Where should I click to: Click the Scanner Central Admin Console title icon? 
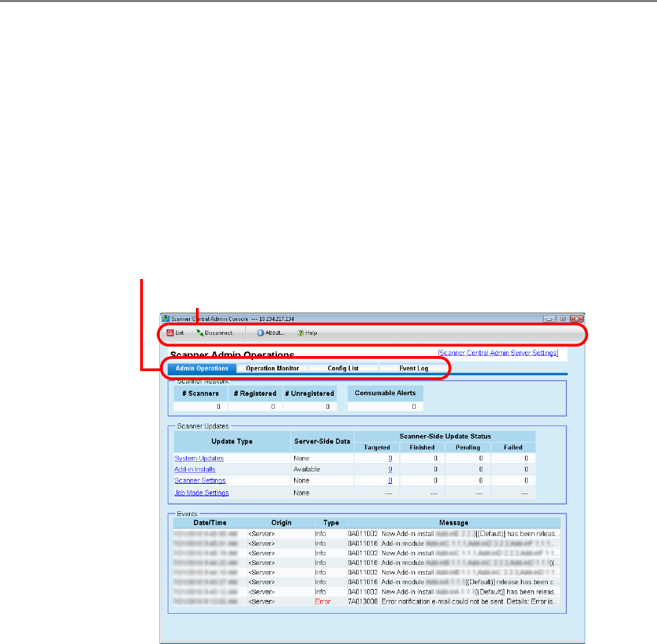(166, 318)
